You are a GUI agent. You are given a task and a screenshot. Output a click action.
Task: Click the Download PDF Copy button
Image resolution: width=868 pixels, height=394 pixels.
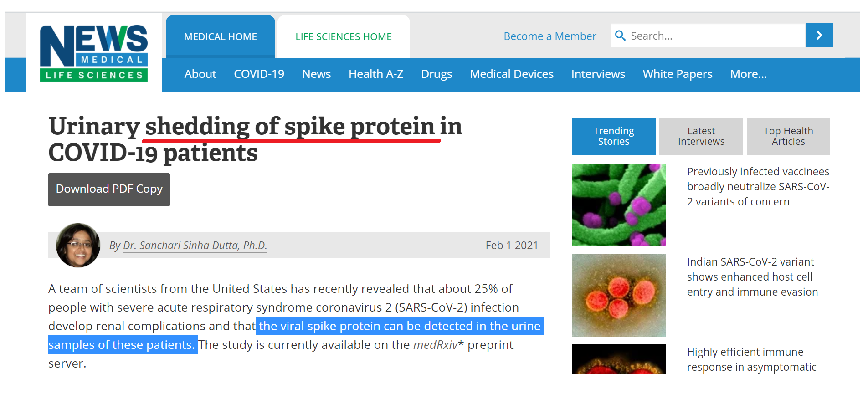point(109,189)
